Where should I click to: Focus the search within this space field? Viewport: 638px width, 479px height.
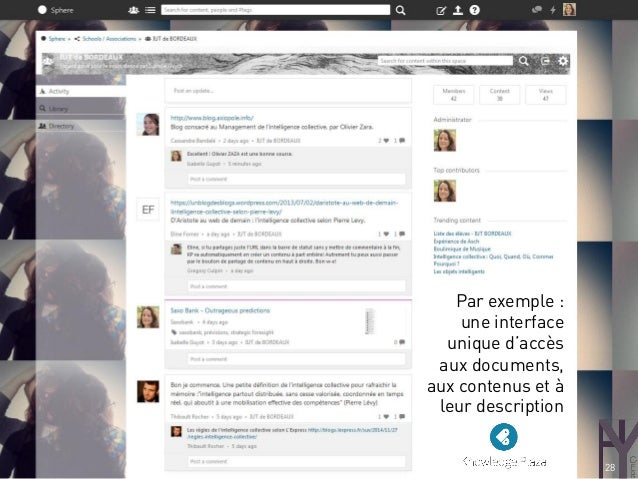tap(445, 61)
